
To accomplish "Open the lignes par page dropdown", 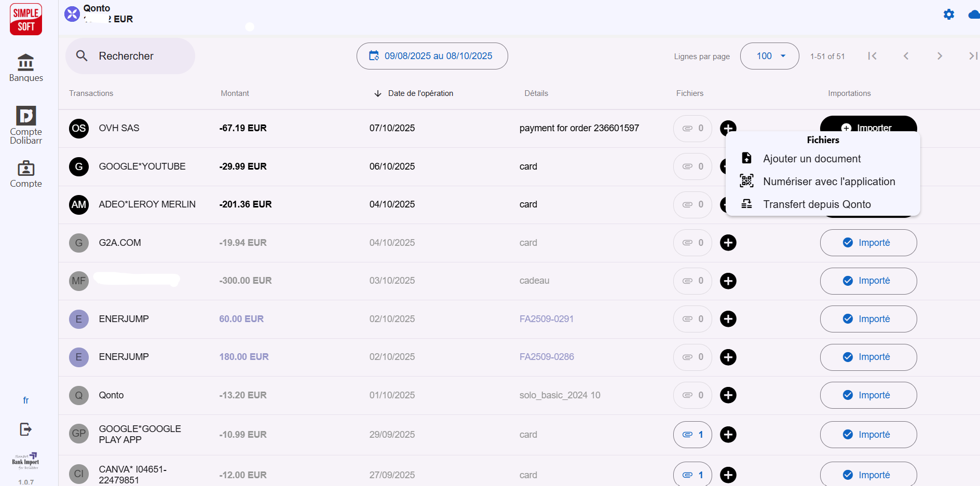I will (769, 55).
